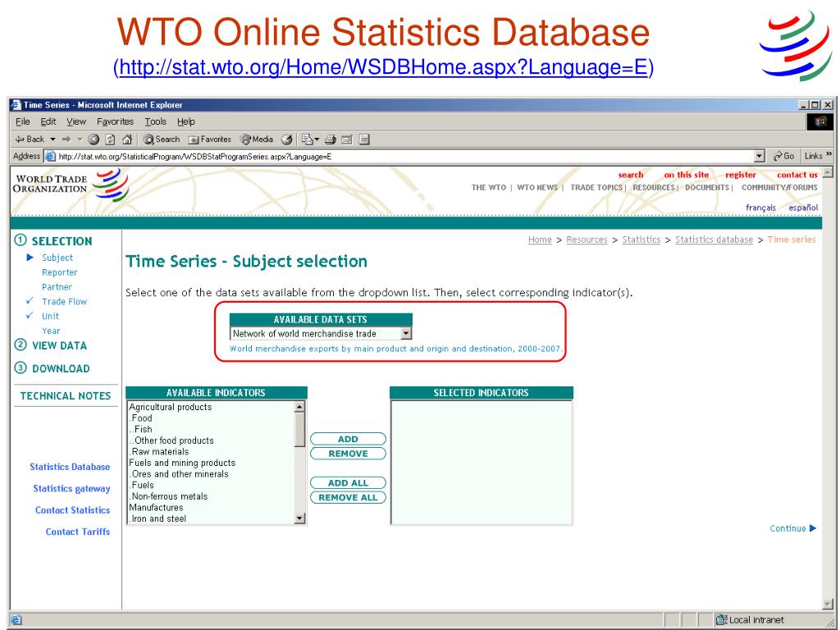Screen dimensions: 840x630
Task: Click the Go button beside address bar
Action: coord(783,156)
